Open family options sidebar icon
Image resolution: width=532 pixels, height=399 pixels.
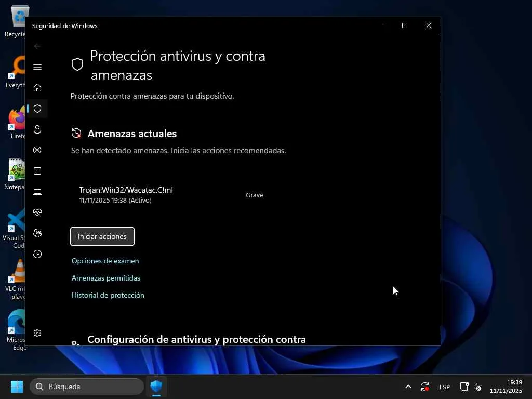coord(37,233)
